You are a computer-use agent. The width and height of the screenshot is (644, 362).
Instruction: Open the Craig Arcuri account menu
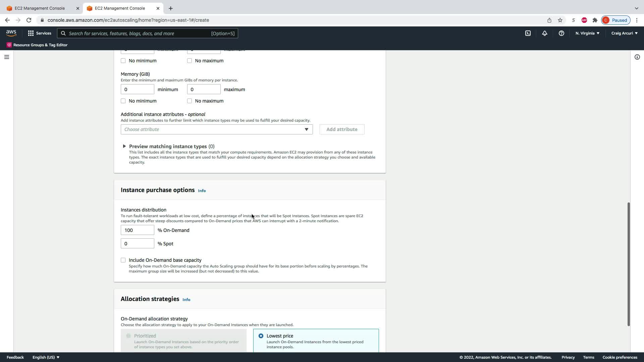click(x=624, y=33)
